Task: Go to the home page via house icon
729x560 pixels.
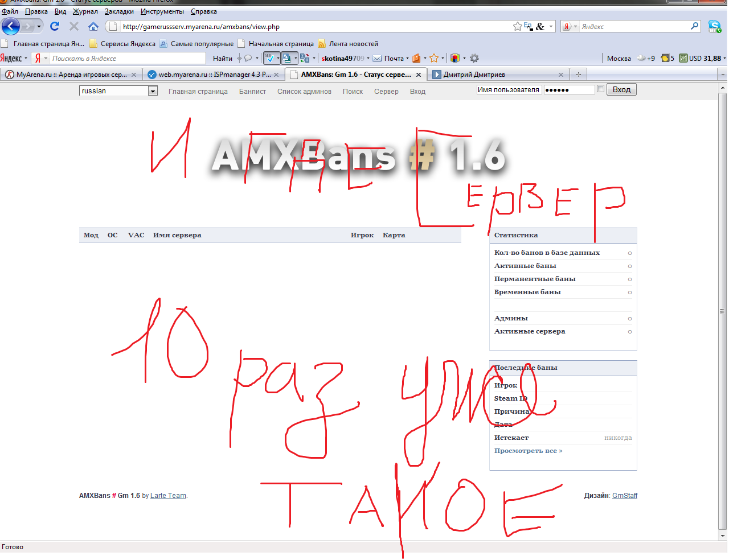Action: click(93, 26)
